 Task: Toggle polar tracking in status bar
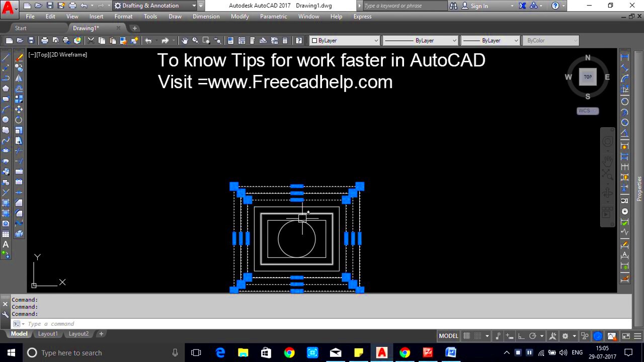coord(532,336)
